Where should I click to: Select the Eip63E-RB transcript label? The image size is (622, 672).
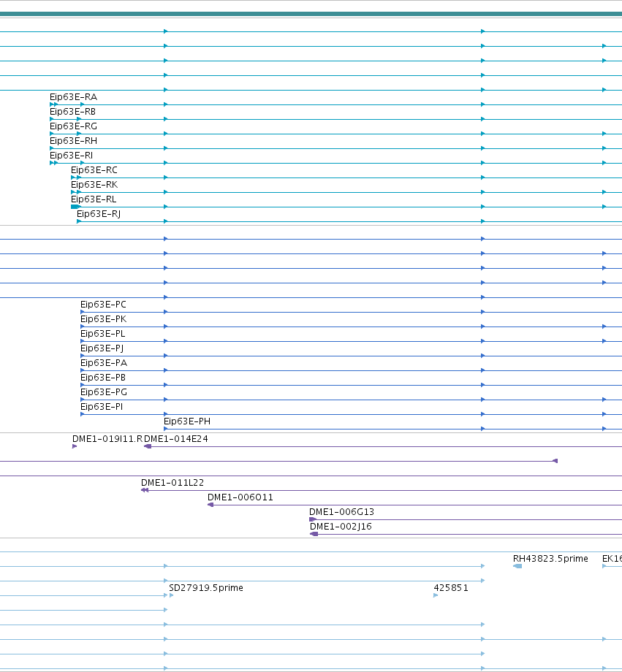point(72,112)
